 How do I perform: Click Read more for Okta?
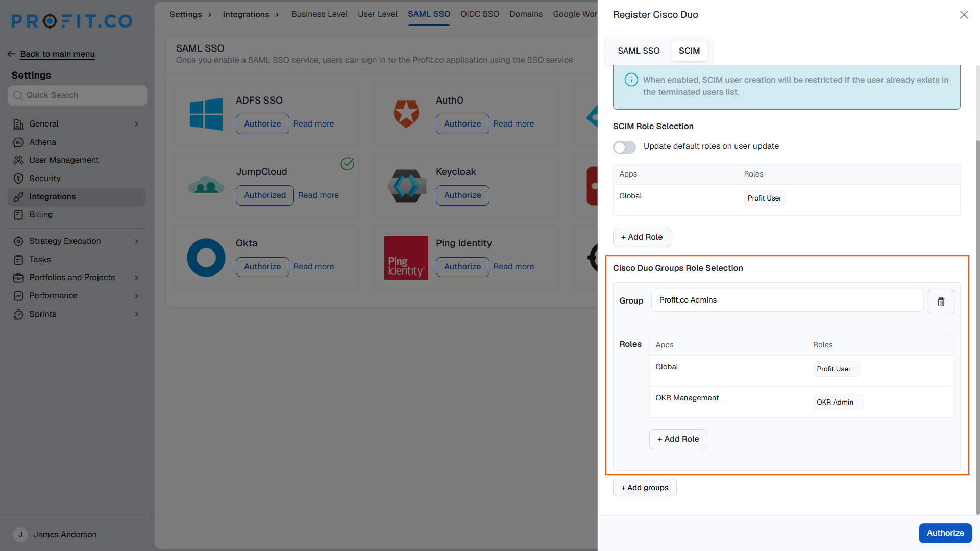point(313,267)
